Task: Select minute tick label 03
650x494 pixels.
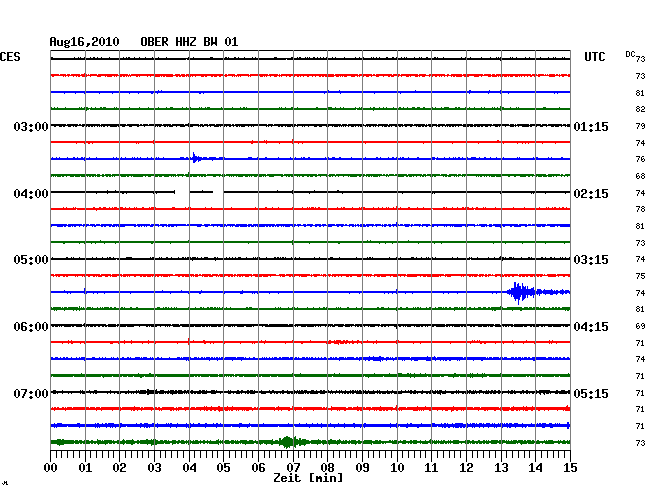Action: tap(154, 468)
